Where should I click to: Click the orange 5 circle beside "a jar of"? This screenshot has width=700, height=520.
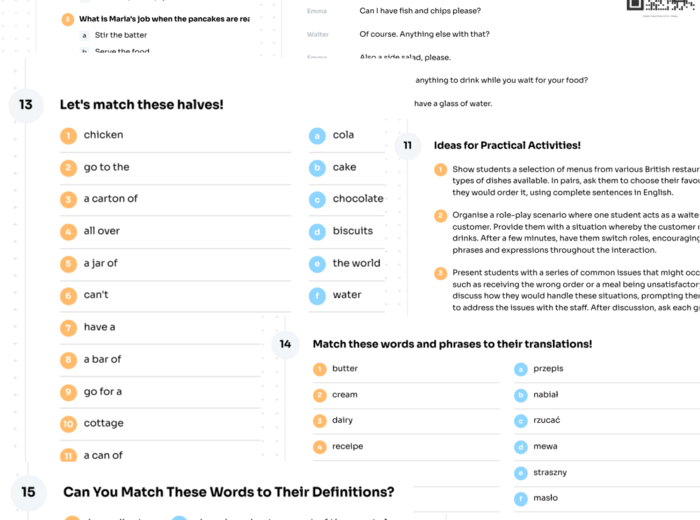pyautogui.click(x=68, y=264)
